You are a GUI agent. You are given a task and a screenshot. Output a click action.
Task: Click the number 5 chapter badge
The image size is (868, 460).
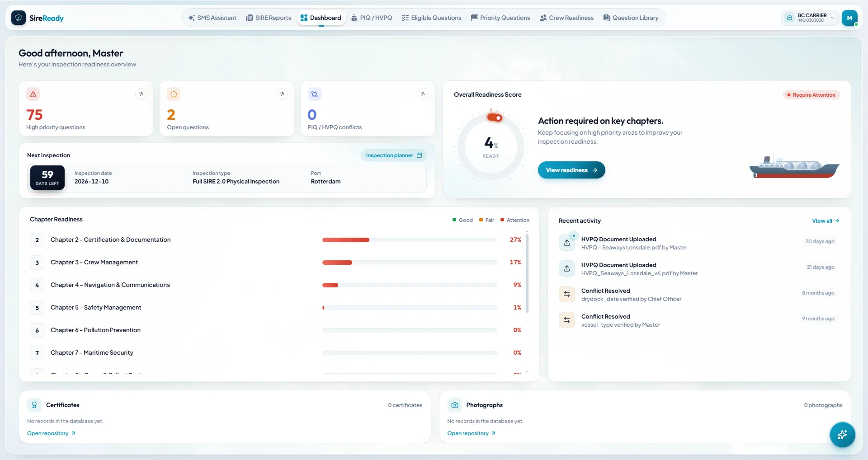(37, 308)
